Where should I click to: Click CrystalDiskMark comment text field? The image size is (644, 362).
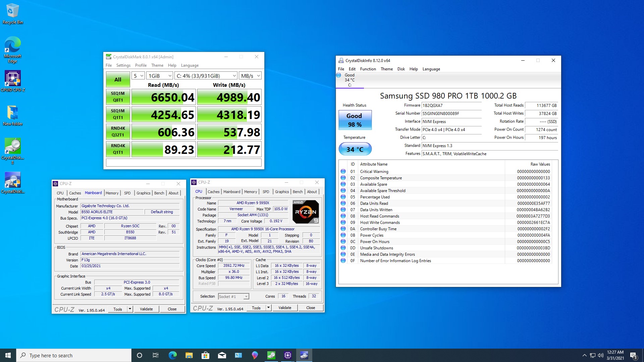tap(183, 163)
